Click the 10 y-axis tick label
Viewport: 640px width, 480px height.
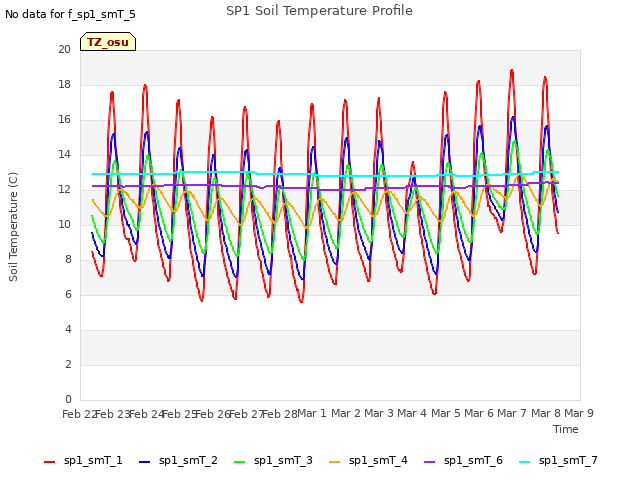coord(64,224)
